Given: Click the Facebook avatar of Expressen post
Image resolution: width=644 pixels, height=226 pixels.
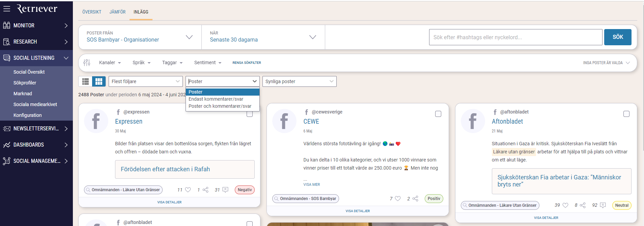Looking at the screenshot, I should point(96,121).
